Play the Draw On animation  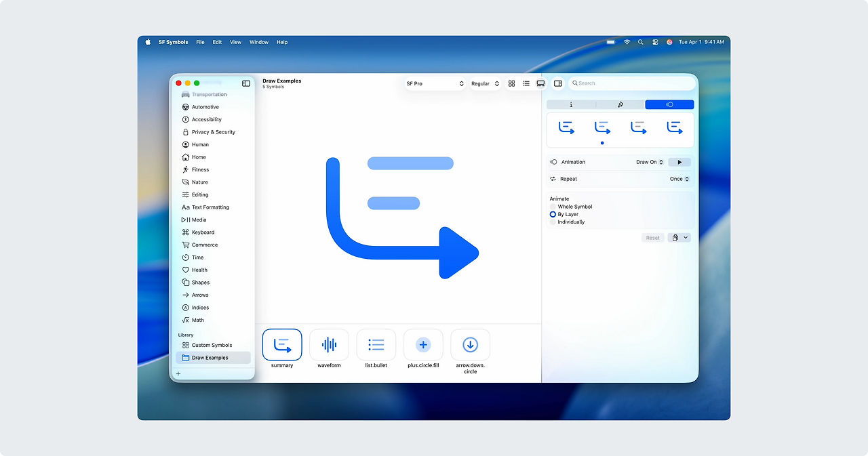click(x=679, y=162)
